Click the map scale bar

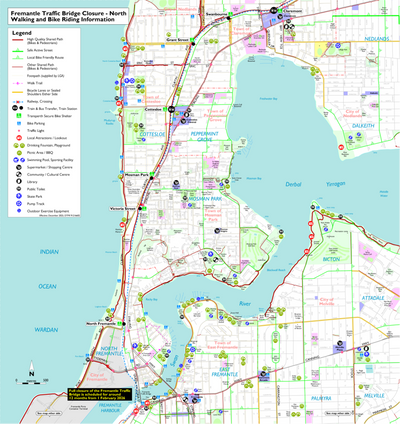[32, 383]
